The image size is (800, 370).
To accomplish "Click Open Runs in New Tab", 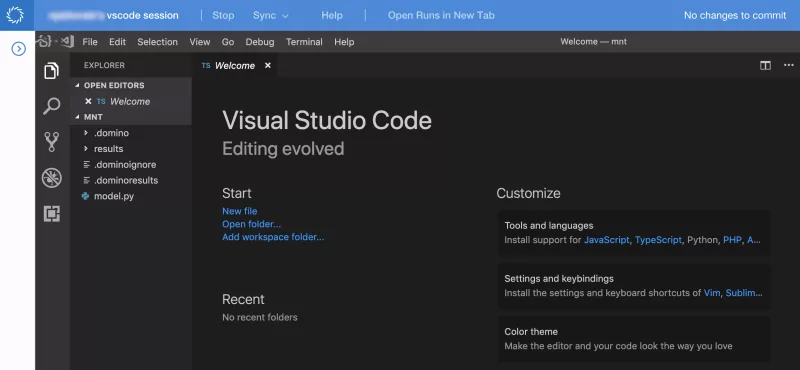I will 441,15.
